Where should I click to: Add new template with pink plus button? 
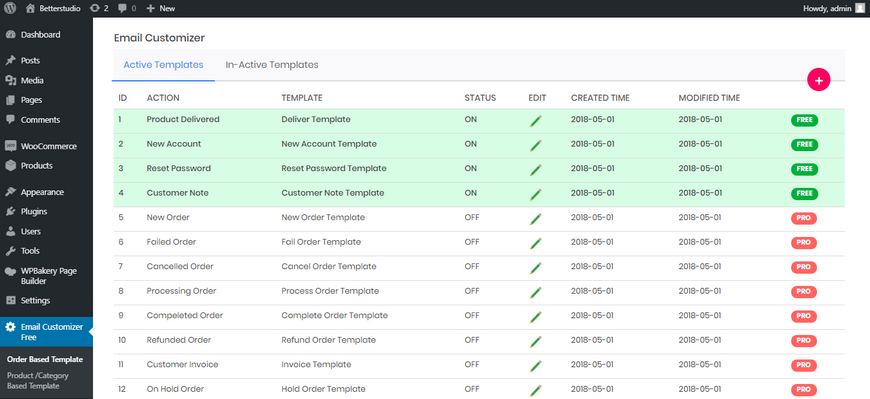pos(818,80)
